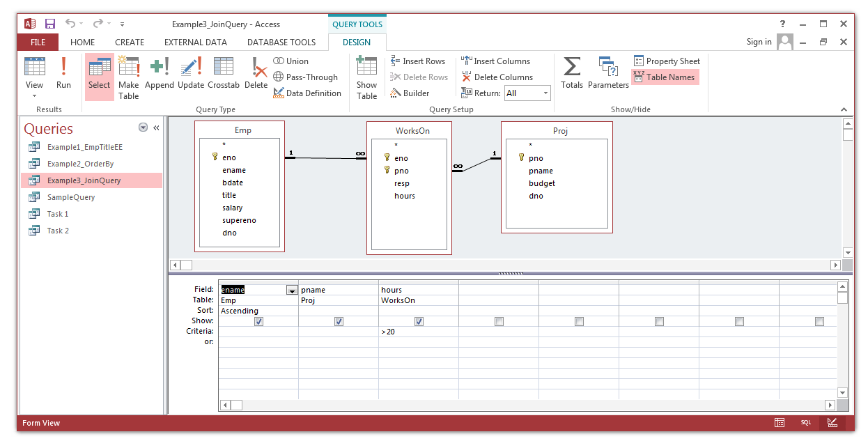Click design grid vertical scrollbar down arrow
This screenshot has height=441, width=868.
point(843,392)
